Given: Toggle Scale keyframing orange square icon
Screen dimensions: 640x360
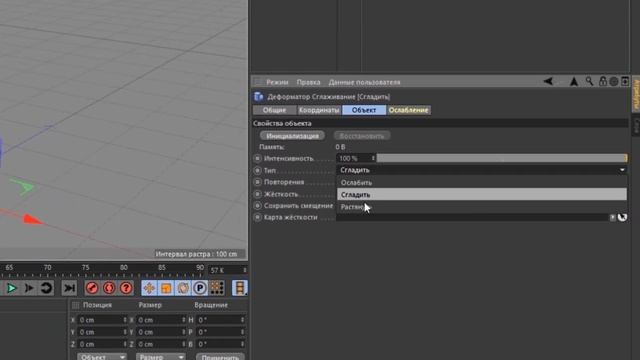Looking at the screenshot, I should click(x=166, y=288).
